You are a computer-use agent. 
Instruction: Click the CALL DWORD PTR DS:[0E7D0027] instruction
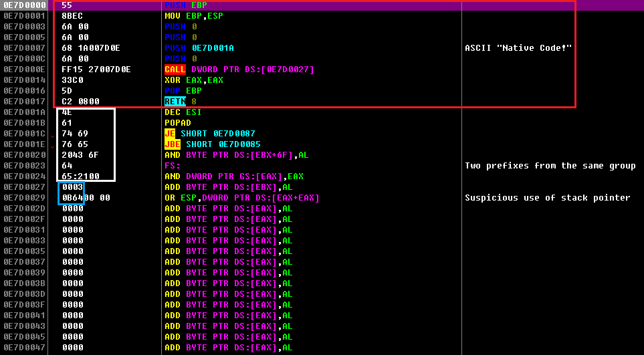coord(239,70)
